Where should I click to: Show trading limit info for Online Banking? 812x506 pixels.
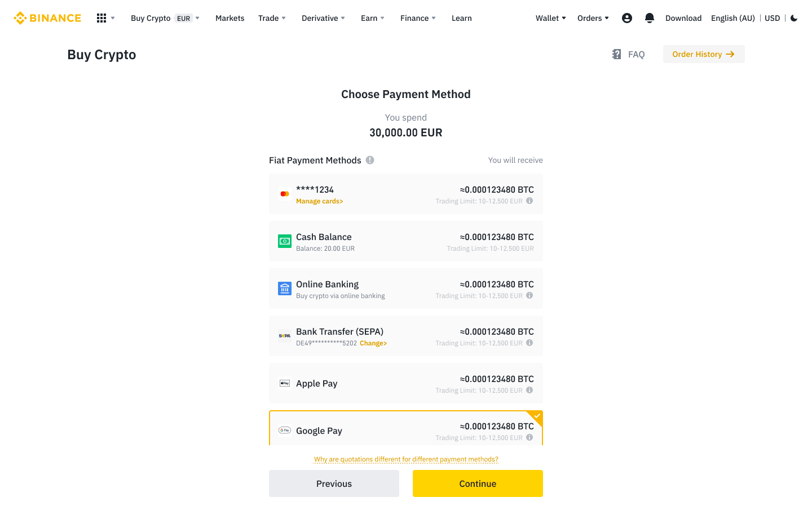pos(529,295)
